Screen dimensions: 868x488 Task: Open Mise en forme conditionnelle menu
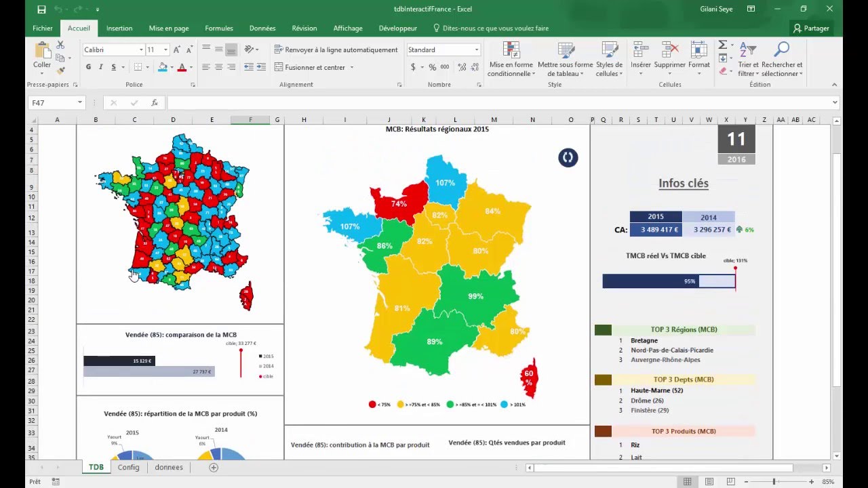511,59
